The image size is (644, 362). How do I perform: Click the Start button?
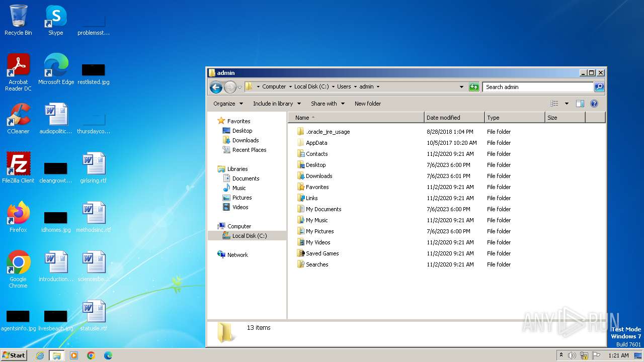point(14,355)
